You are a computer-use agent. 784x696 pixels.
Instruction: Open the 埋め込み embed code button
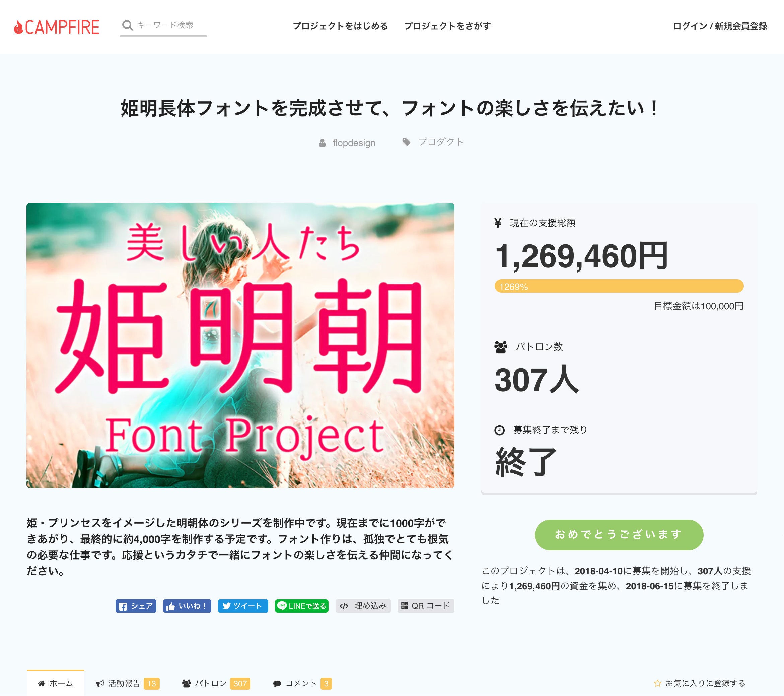(x=363, y=606)
